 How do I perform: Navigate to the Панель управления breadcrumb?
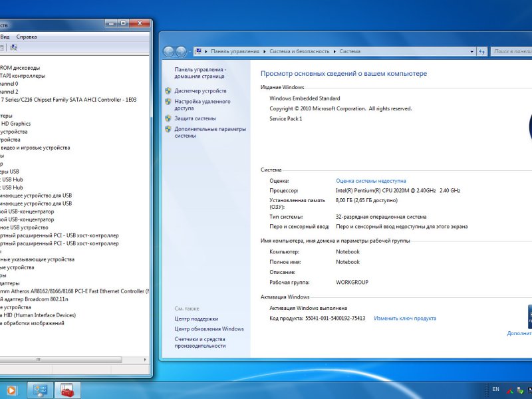(235, 52)
